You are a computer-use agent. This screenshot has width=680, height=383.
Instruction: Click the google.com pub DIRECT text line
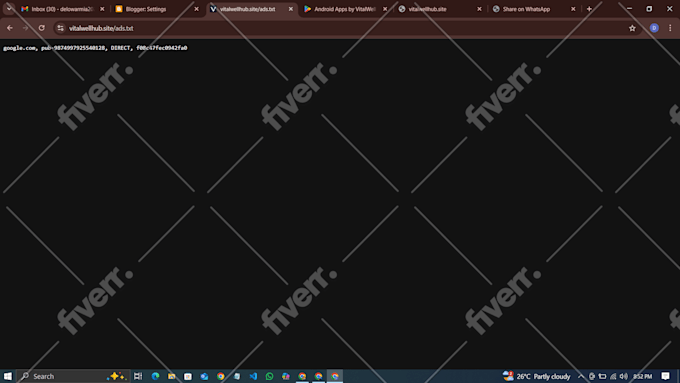point(95,48)
